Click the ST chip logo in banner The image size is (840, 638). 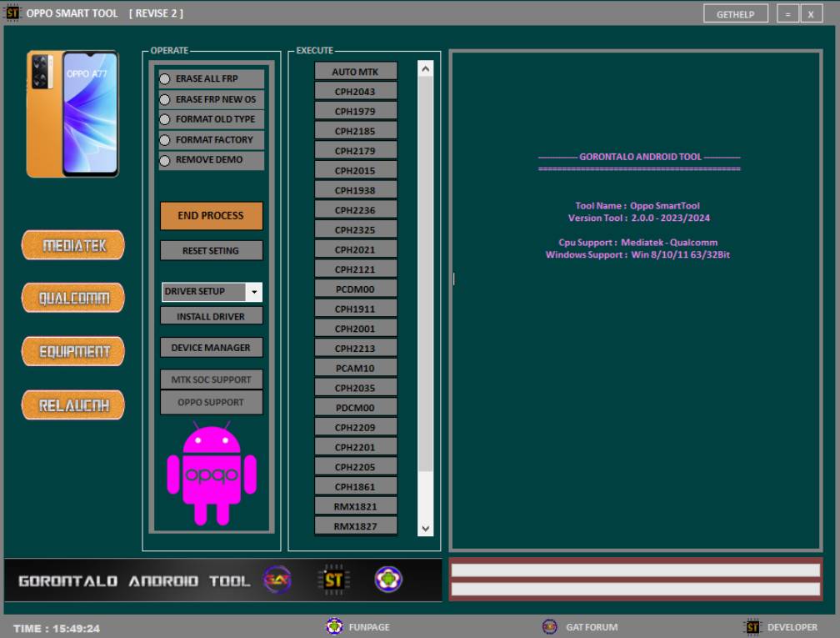coord(333,580)
